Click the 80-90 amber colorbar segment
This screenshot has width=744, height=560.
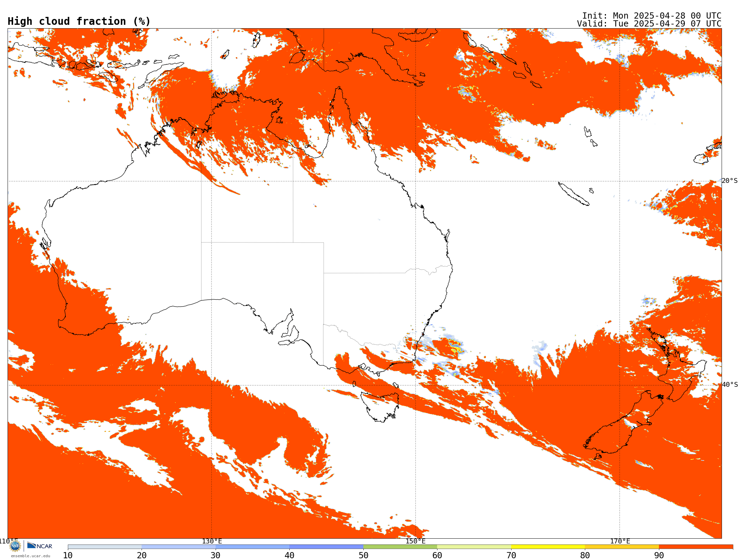[x=622, y=547]
